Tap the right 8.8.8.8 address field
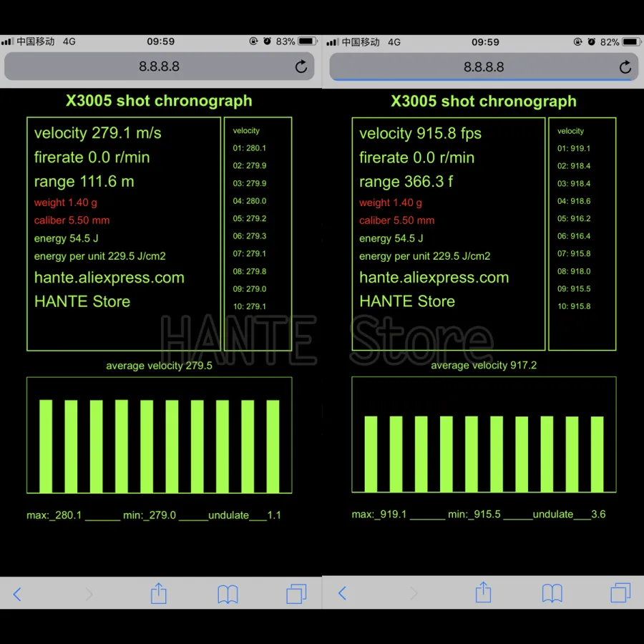 [x=484, y=67]
